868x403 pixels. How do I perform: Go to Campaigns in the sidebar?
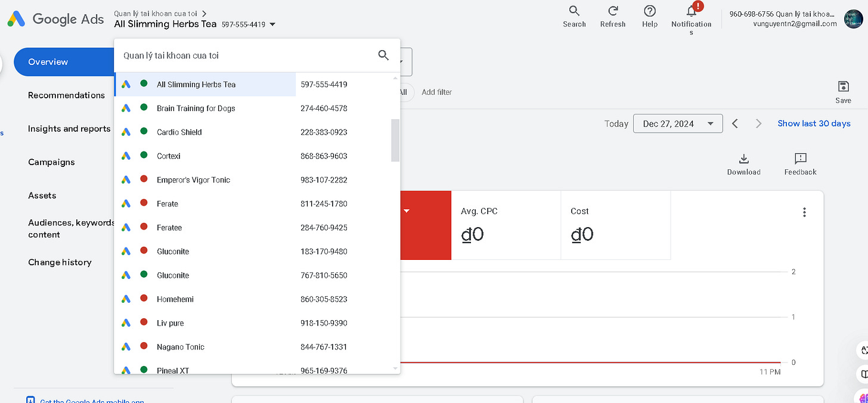(x=51, y=162)
